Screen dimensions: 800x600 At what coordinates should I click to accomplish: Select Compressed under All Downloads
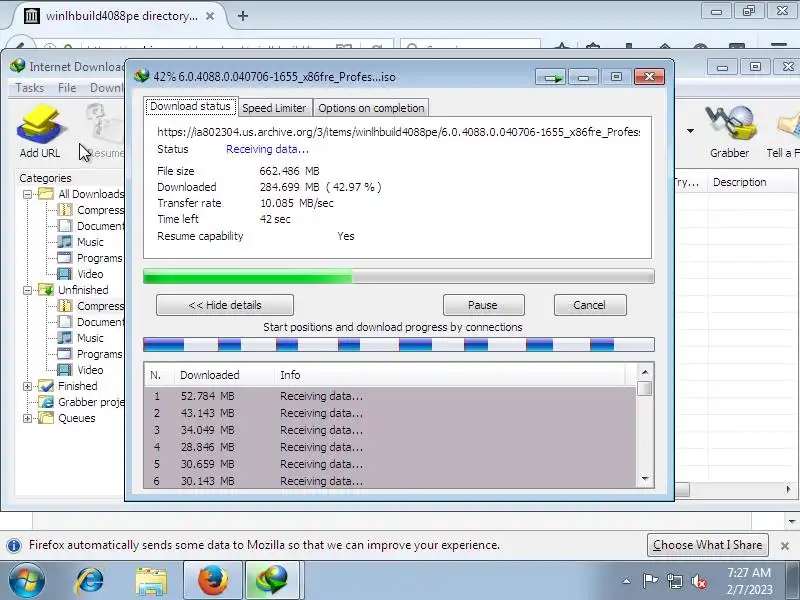[x=91, y=210]
